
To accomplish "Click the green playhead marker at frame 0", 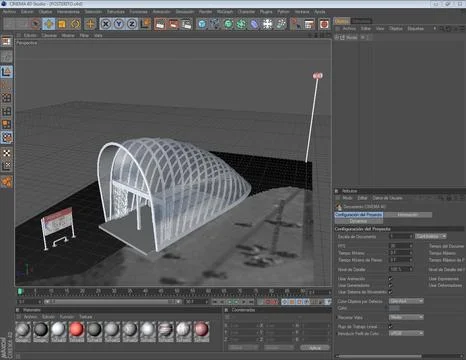I will (x=20, y=292).
